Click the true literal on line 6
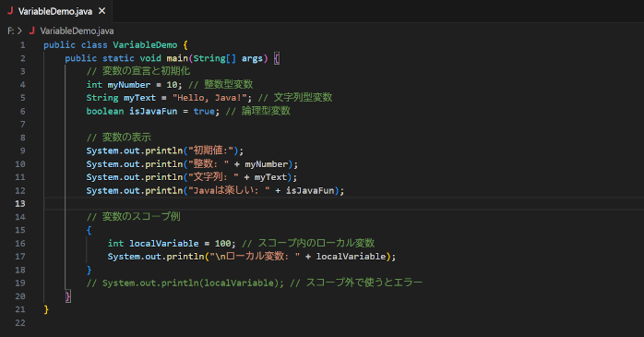 204,111
